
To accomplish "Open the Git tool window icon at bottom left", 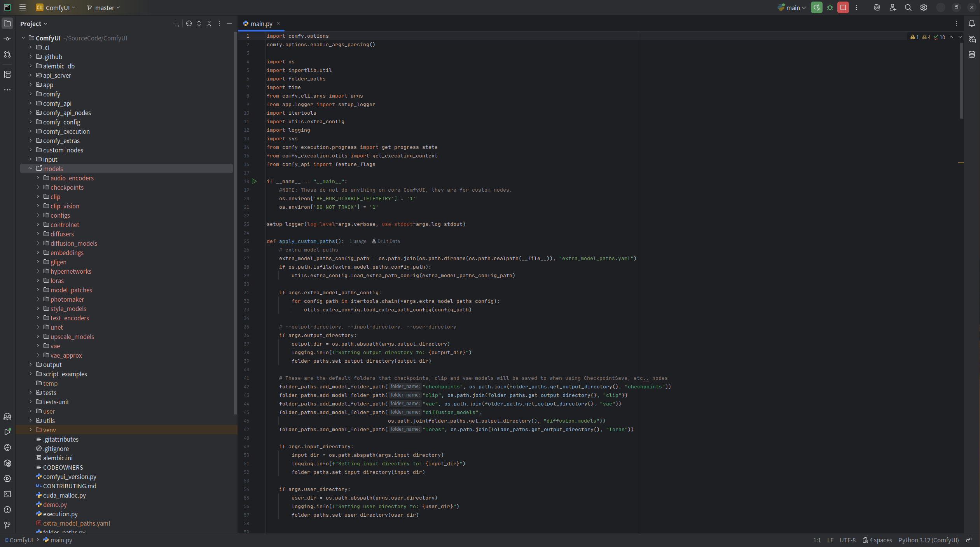I will 7,525.
